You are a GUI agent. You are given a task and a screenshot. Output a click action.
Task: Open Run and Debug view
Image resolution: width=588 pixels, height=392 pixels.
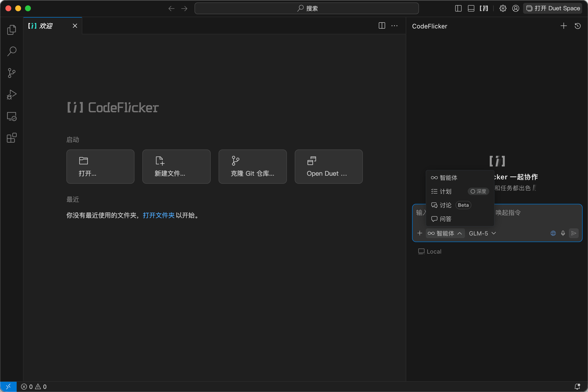click(x=12, y=95)
